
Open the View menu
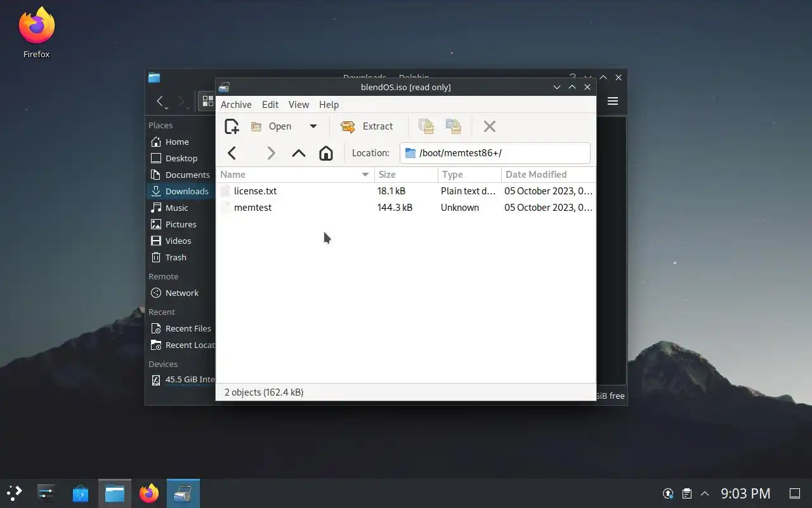[x=299, y=105]
